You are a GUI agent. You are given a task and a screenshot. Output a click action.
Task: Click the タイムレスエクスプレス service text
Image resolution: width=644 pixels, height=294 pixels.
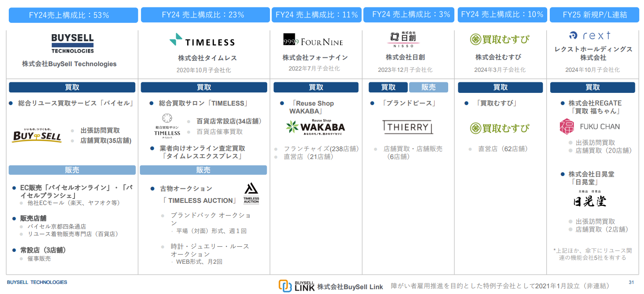pos(202,156)
